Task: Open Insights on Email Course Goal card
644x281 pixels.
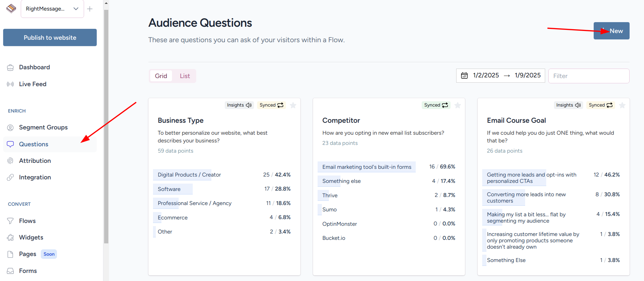Action: pos(568,105)
